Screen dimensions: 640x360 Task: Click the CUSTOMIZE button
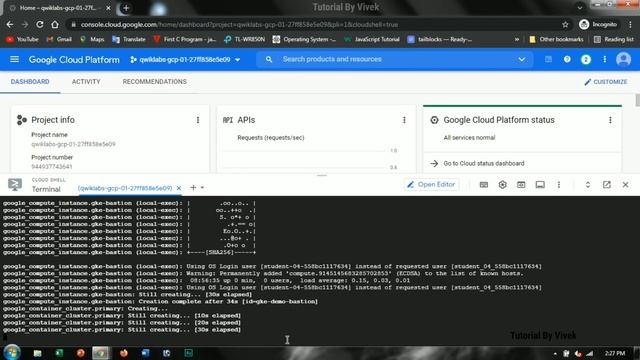[x=606, y=82]
